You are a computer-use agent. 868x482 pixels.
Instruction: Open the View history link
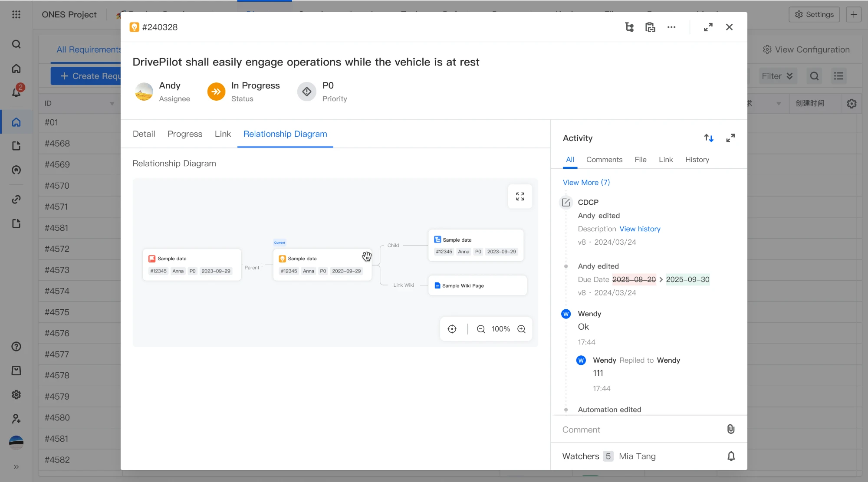(640, 229)
